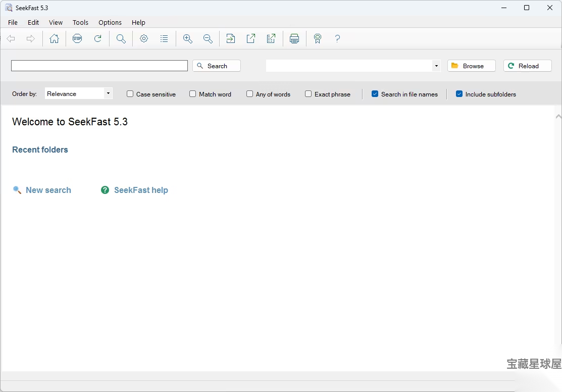This screenshot has width=562, height=392.
Task: Open the File menu
Action: (x=13, y=22)
